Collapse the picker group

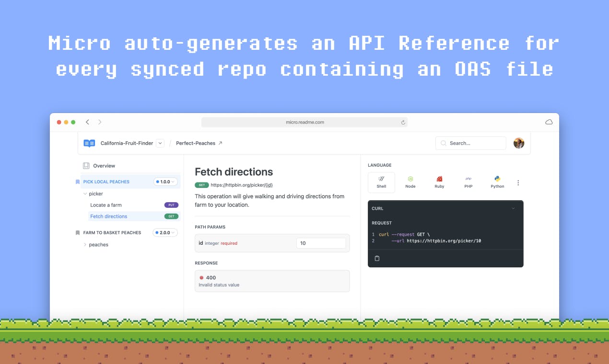click(85, 194)
